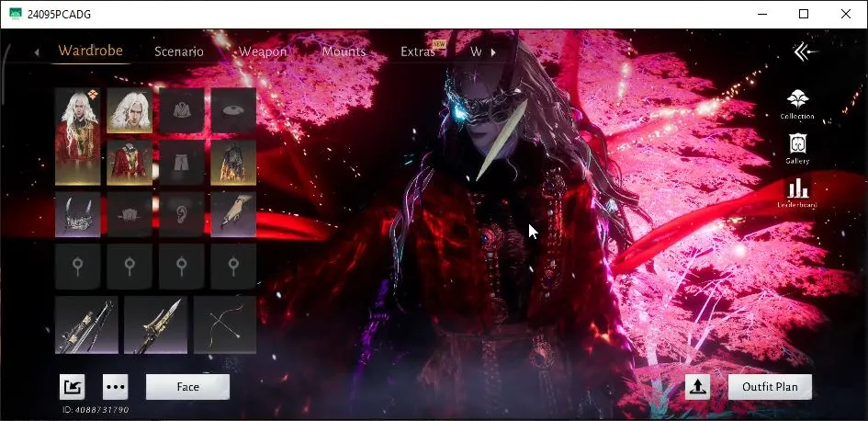Open the Gallery icon
Image resolution: width=868 pixels, height=421 pixels.
(x=796, y=147)
